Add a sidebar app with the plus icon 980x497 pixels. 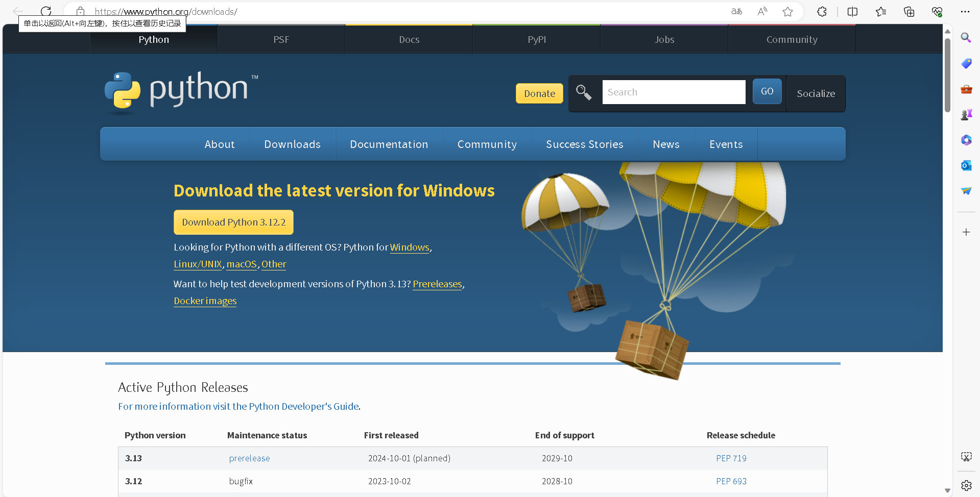(x=966, y=232)
